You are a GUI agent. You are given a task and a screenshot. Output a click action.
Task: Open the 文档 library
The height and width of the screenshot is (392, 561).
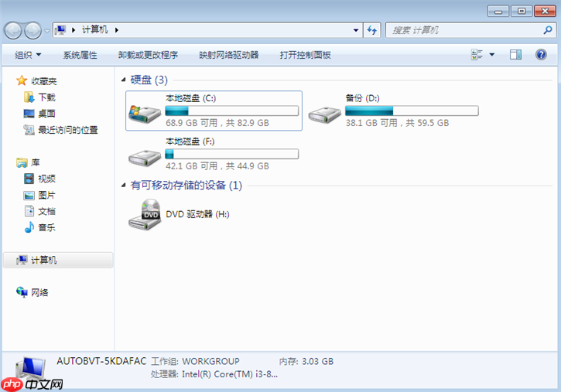[x=47, y=211]
